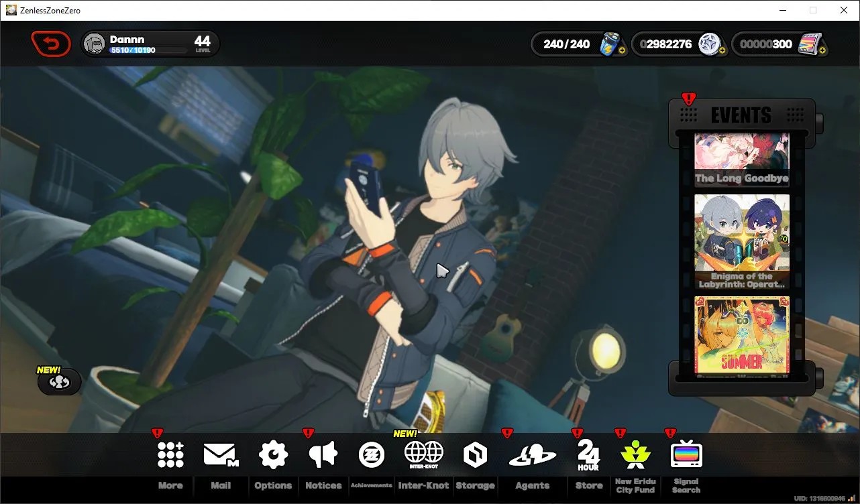Click the Polychrome film icon
The image size is (860, 504).
coord(812,45)
